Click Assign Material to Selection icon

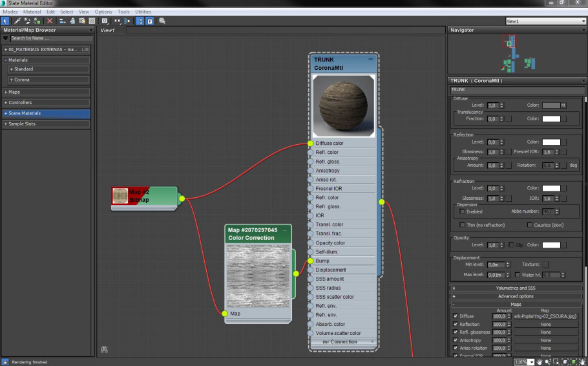coord(37,21)
